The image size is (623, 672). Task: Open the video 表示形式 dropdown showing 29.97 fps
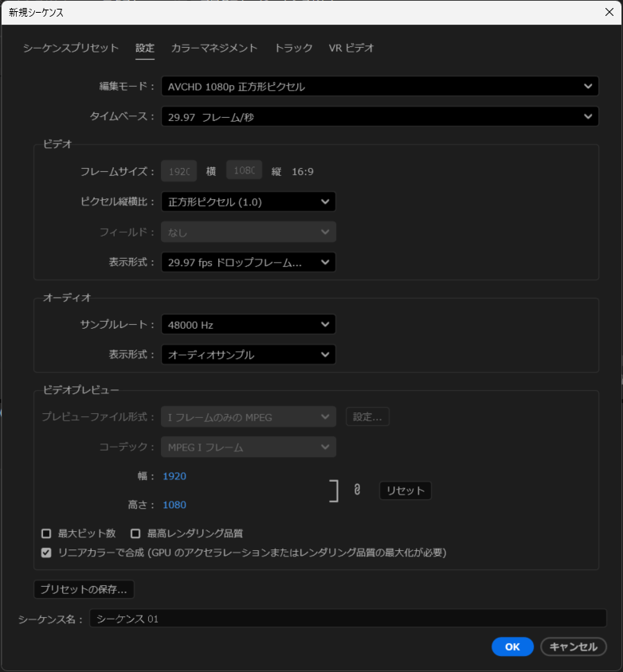(x=249, y=262)
